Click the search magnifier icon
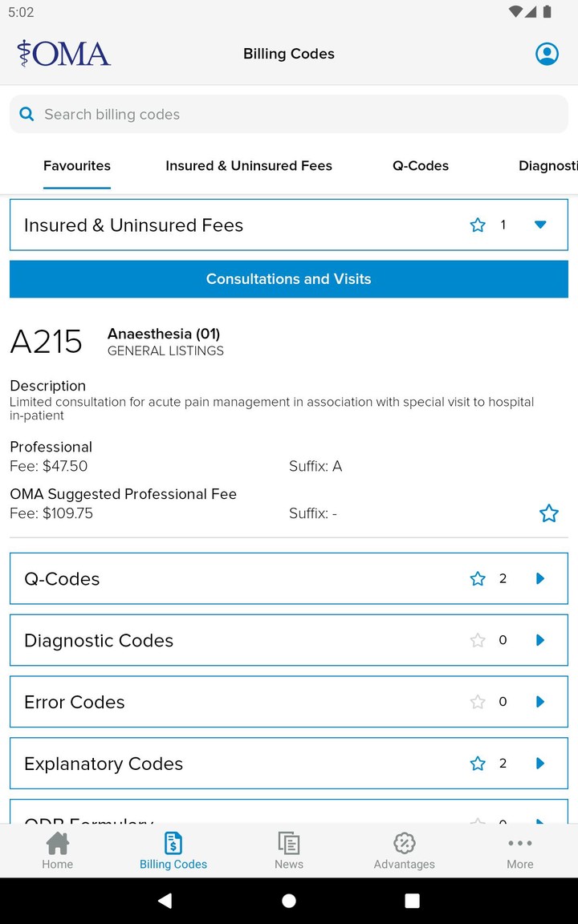 click(x=26, y=115)
